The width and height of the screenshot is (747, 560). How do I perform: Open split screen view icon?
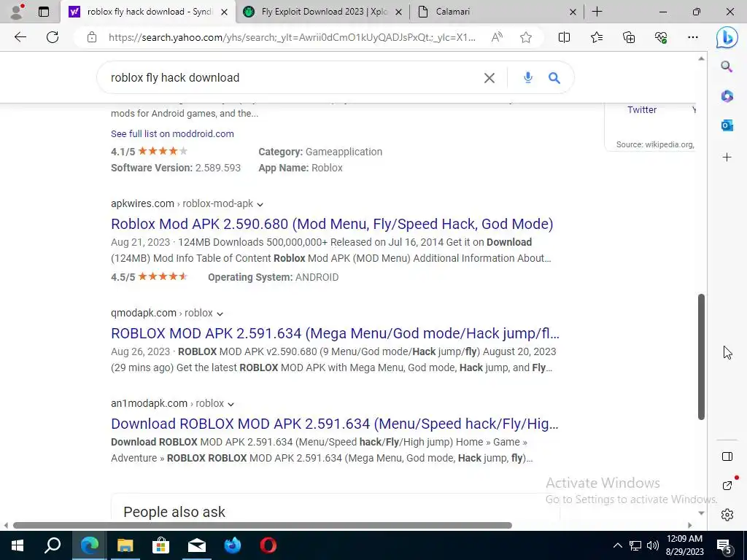(x=564, y=37)
